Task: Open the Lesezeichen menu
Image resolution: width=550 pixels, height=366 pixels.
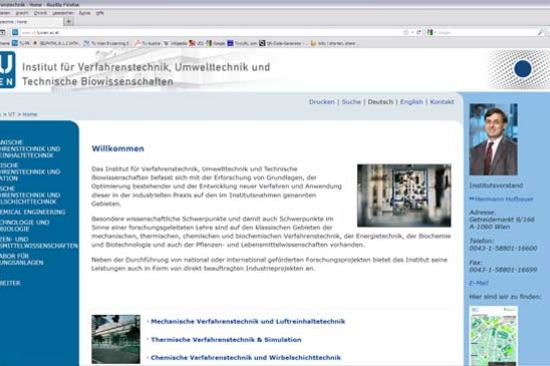Action: 63,13
